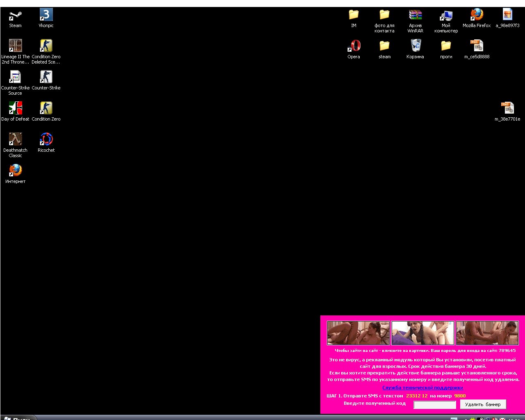Select the Steam shortcut on the desktop
The height and width of the screenshot is (420, 525).
click(15, 18)
